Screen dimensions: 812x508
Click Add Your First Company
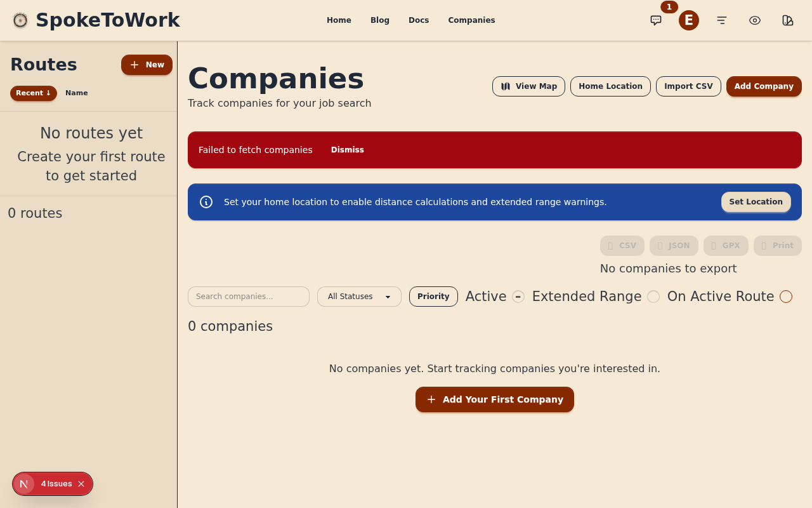tap(494, 399)
